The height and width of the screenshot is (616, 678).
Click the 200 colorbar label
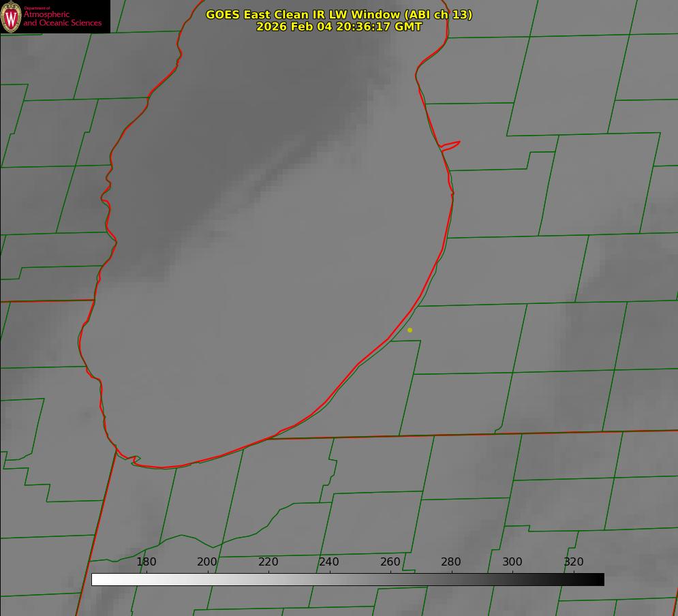[x=207, y=561]
